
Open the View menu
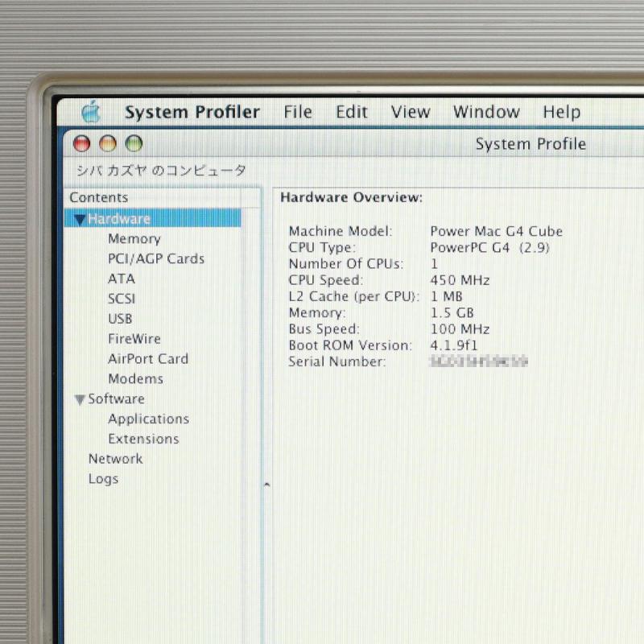coord(411,112)
